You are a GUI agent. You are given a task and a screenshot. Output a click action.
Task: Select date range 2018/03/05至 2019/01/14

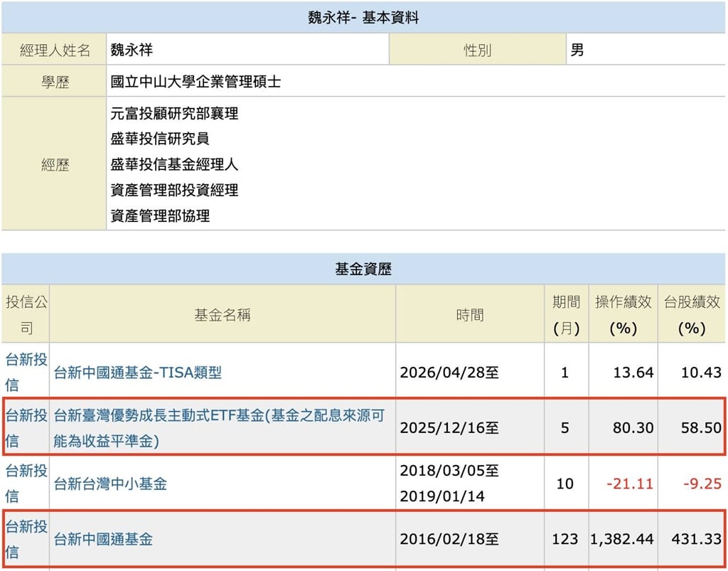(x=449, y=484)
